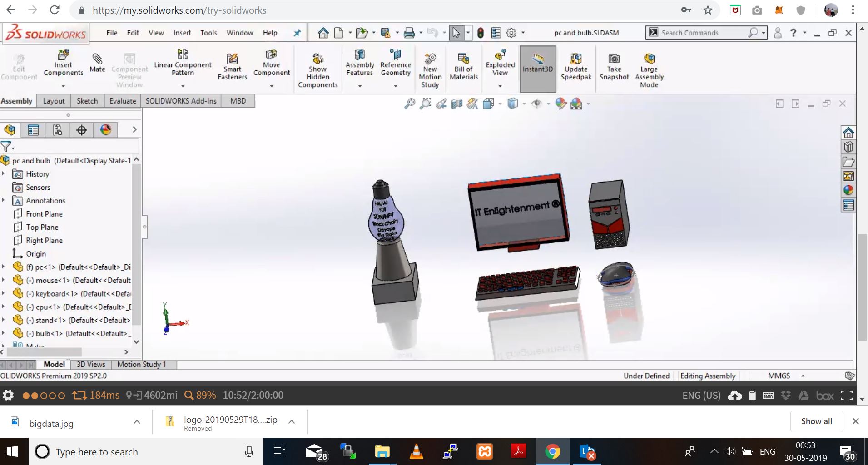Select the Mate tool
The image size is (868, 465).
click(x=97, y=63)
